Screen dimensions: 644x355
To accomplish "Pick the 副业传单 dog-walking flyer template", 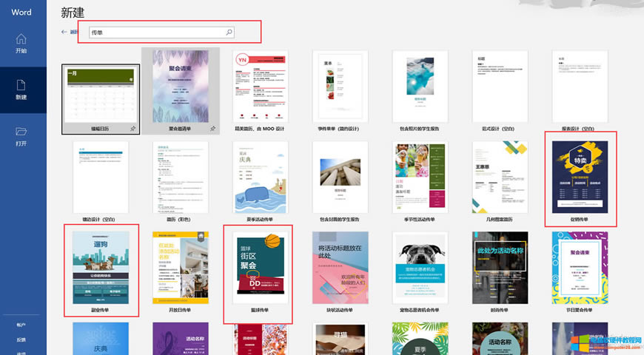I will 101,268.
